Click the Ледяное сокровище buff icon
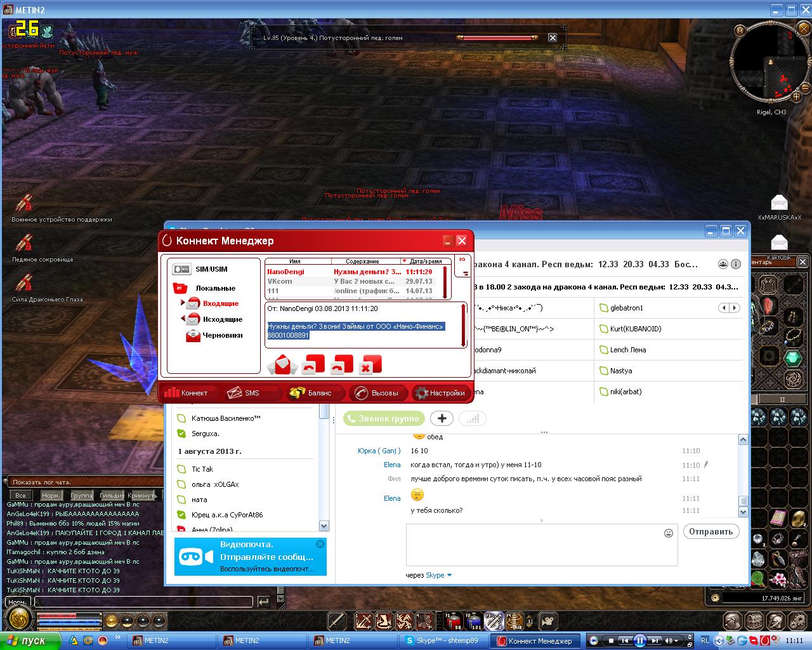 24,243
